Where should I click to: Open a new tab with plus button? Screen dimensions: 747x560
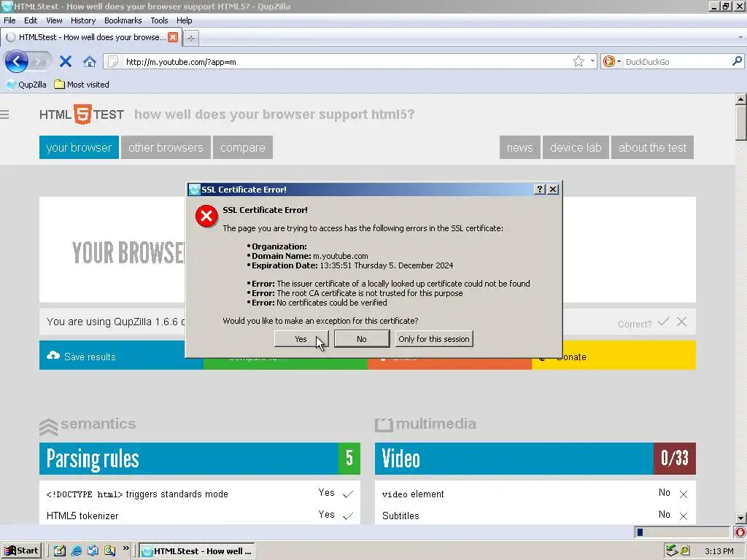(191, 39)
